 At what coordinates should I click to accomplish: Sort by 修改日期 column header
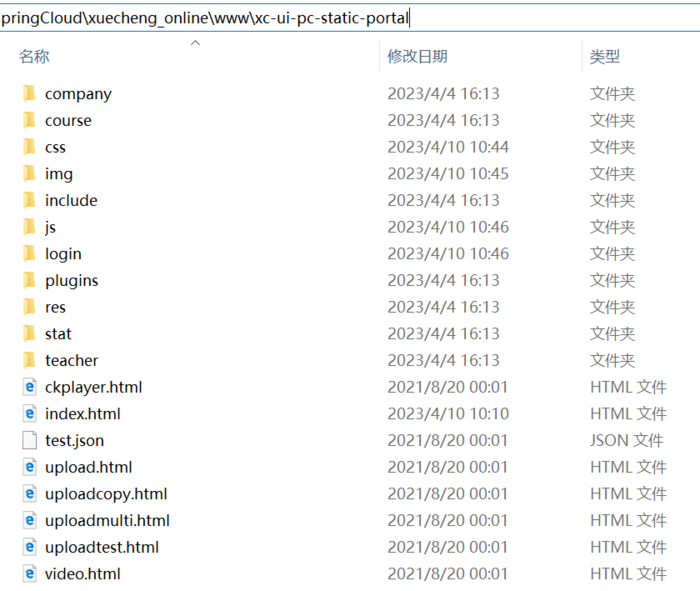pyautogui.click(x=417, y=57)
